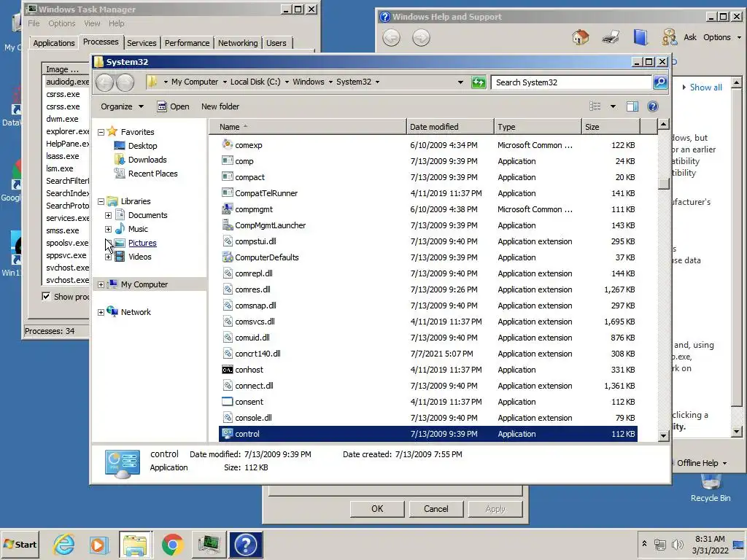Screen dimensions: 747x560
Task: Collapse the Favorites tree node
Action: click(x=101, y=132)
